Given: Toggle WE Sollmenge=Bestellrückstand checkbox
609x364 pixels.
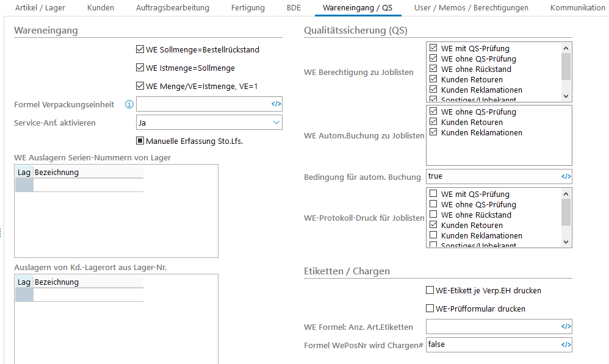Looking at the screenshot, I should (x=140, y=50).
